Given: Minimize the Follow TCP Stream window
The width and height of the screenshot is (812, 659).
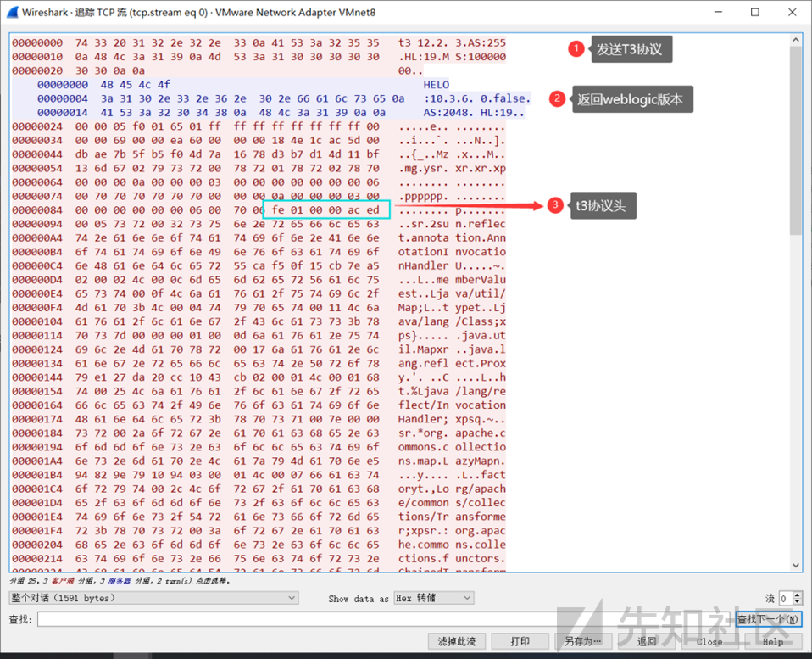Looking at the screenshot, I should click(x=718, y=12).
